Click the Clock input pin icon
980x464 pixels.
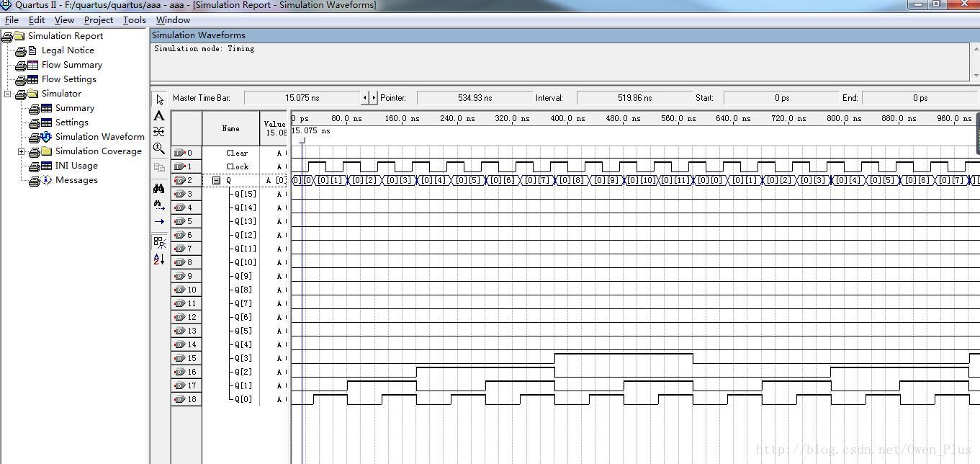click(179, 166)
